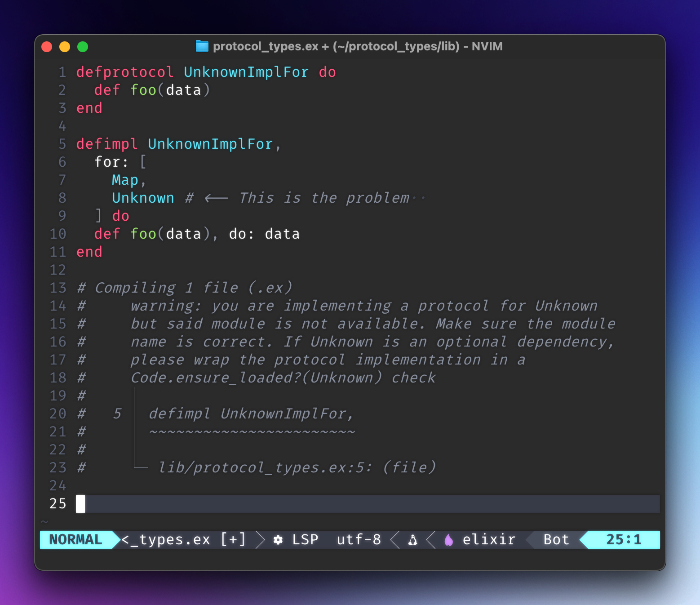The image size is (700, 605).
Task: Click the block cursor on line 25
Action: (80, 503)
